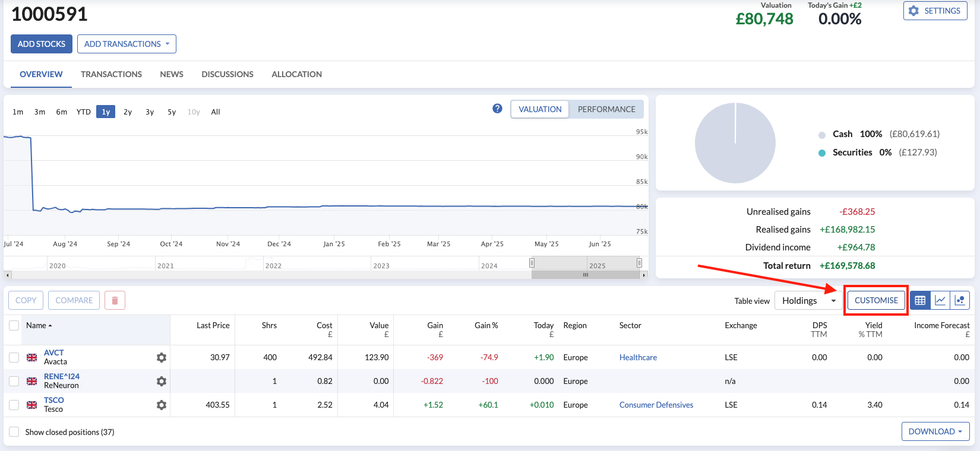Open the gear options for ReNeuron row
The image size is (980, 451).
pos(161,381)
